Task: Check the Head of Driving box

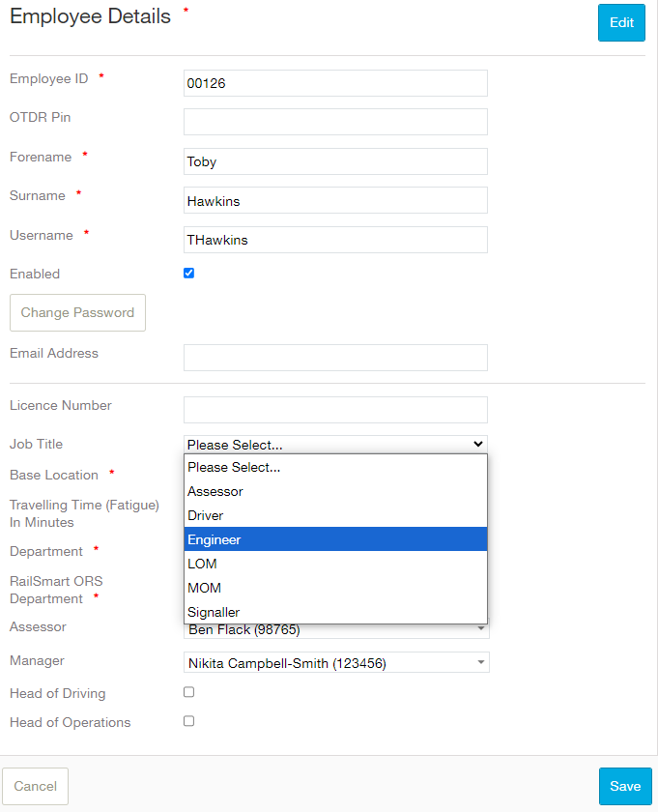Action: click(189, 692)
